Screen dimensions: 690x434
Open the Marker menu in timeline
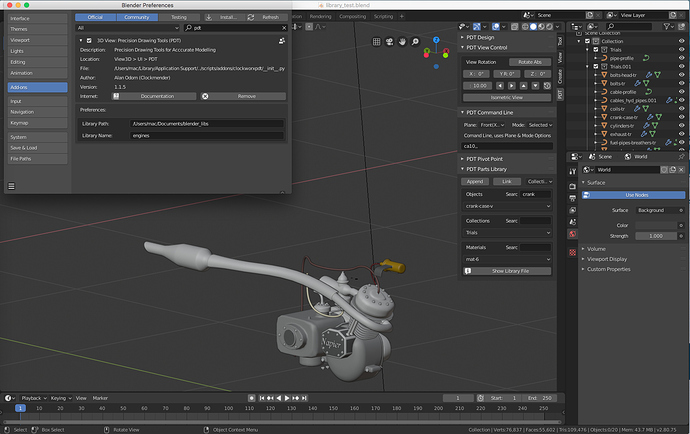[100, 398]
